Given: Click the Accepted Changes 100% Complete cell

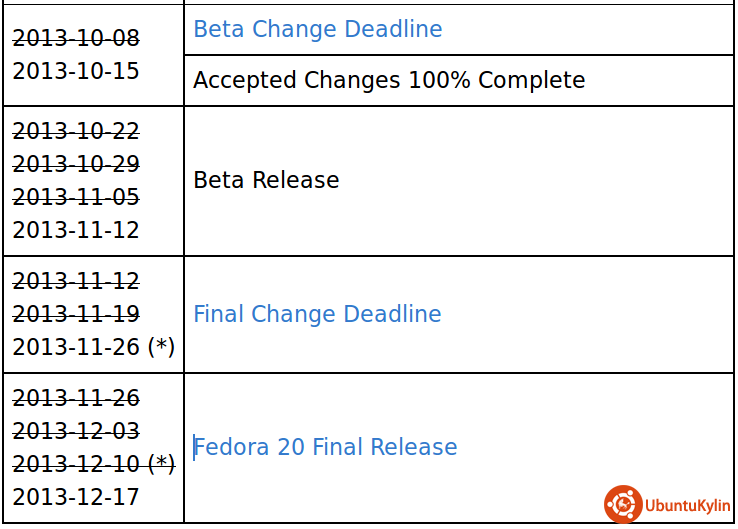Looking at the screenshot, I should (x=389, y=80).
